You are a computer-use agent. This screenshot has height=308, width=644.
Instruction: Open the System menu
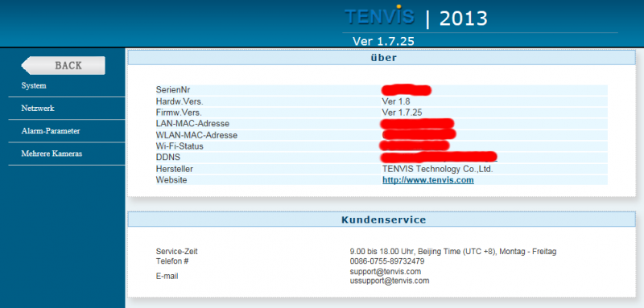tap(34, 86)
